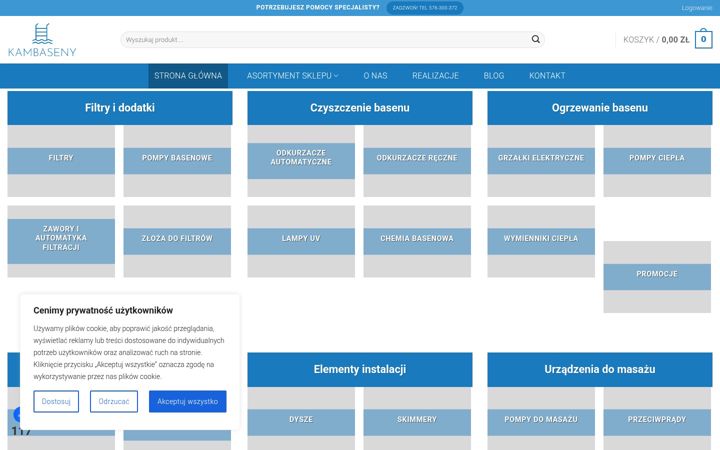Screen dimensions: 720x450
Task: Select the Promocje tile
Action: (657, 277)
